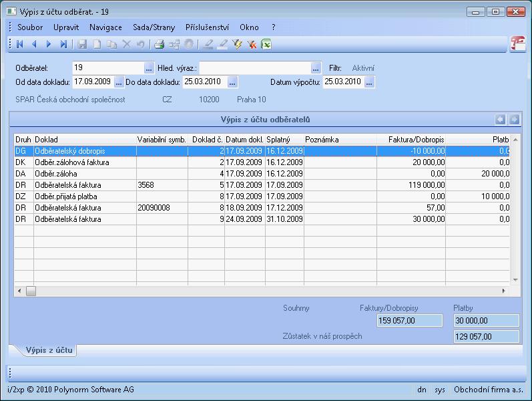The width and height of the screenshot is (532, 401).
Task: Click the 119 000,00 invoice amount
Action: tap(411, 185)
